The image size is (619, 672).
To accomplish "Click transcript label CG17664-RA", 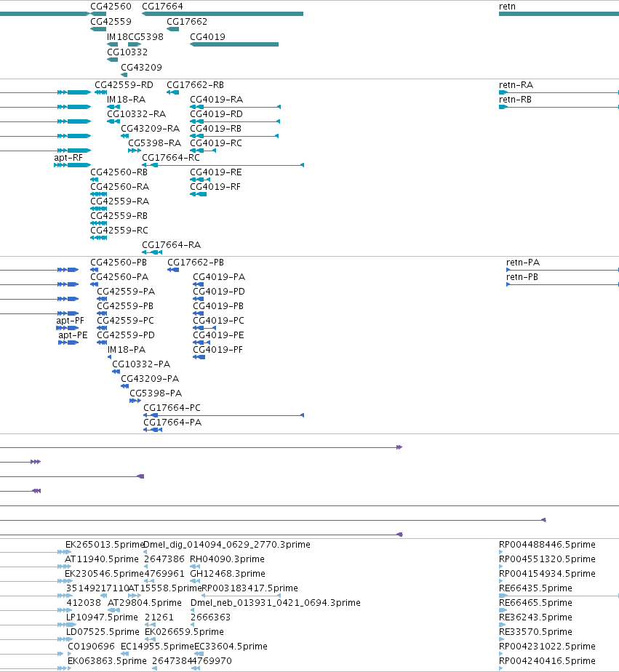I will pyautogui.click(x=172, y=245).
